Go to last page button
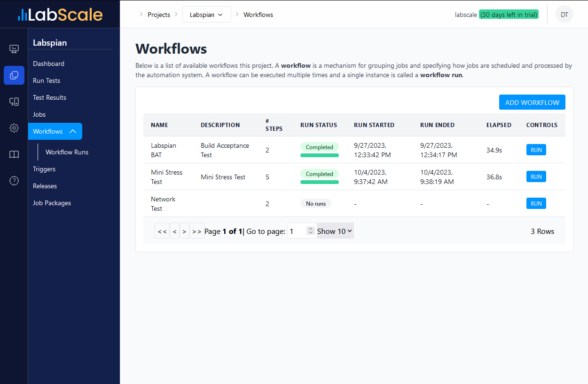The width and height of the screenshot is (588, 384). click(197, 231)
